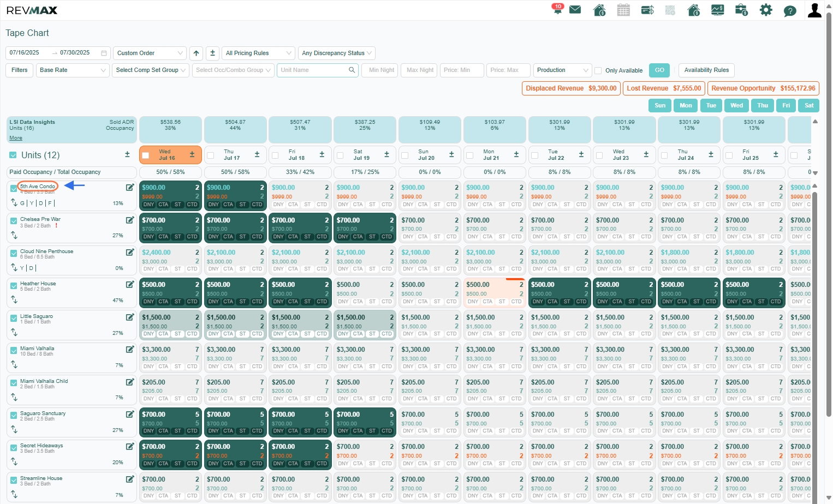Click plus-minus icon on Wed Jul 16
833x504 pixels.
coord(192,155)
